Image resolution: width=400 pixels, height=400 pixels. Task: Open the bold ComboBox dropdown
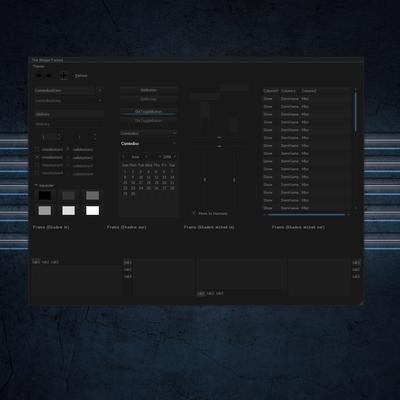(x=148, y=144)
